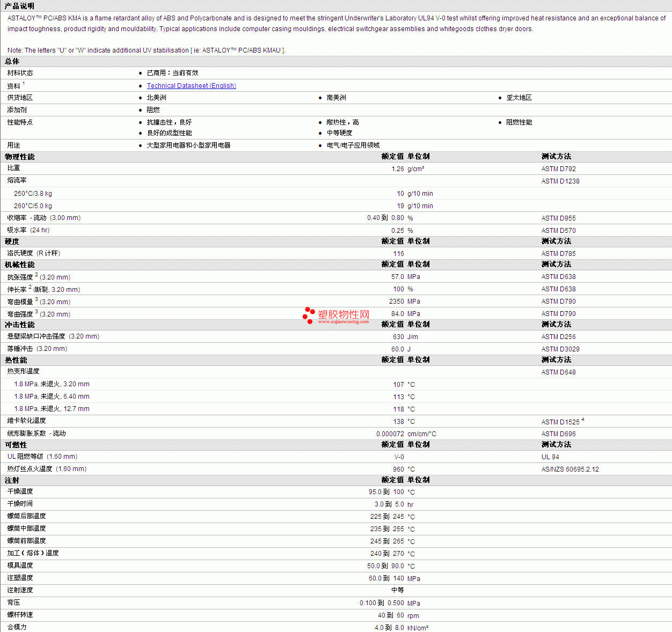The width and height of the screenshot is (672, 632).
Task: Click the AS/NZS 60695.2.12 method
Action: [570, 469]
